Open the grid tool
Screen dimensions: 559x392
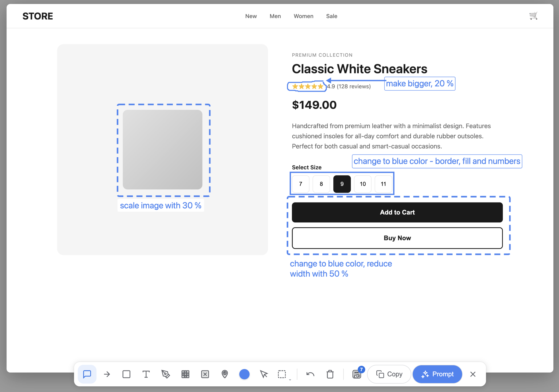tap(185, 374)
